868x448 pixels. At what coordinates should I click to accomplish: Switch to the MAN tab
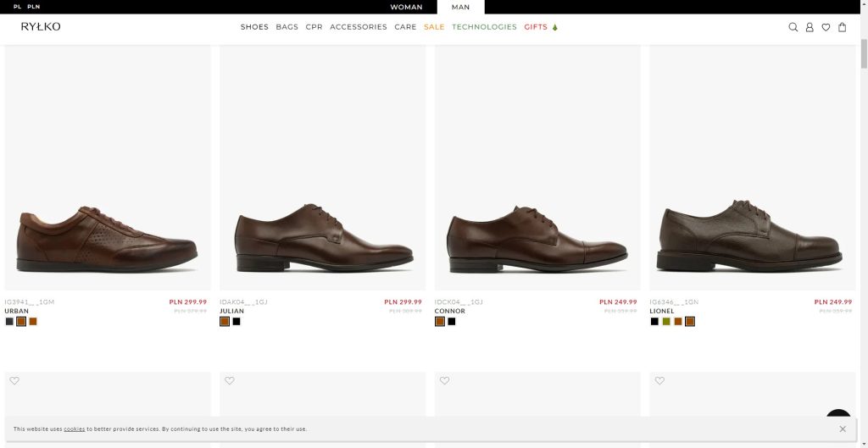point(460,7)
